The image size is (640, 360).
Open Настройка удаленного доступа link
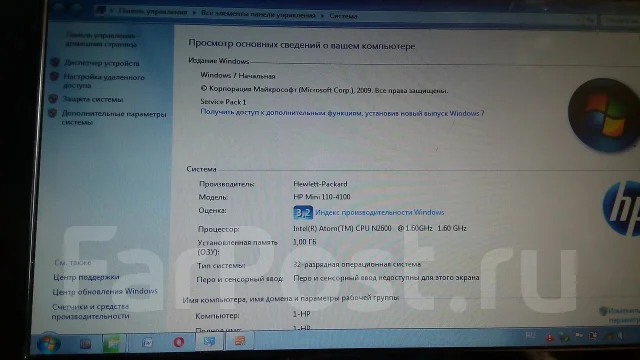(x=104, y=81)
